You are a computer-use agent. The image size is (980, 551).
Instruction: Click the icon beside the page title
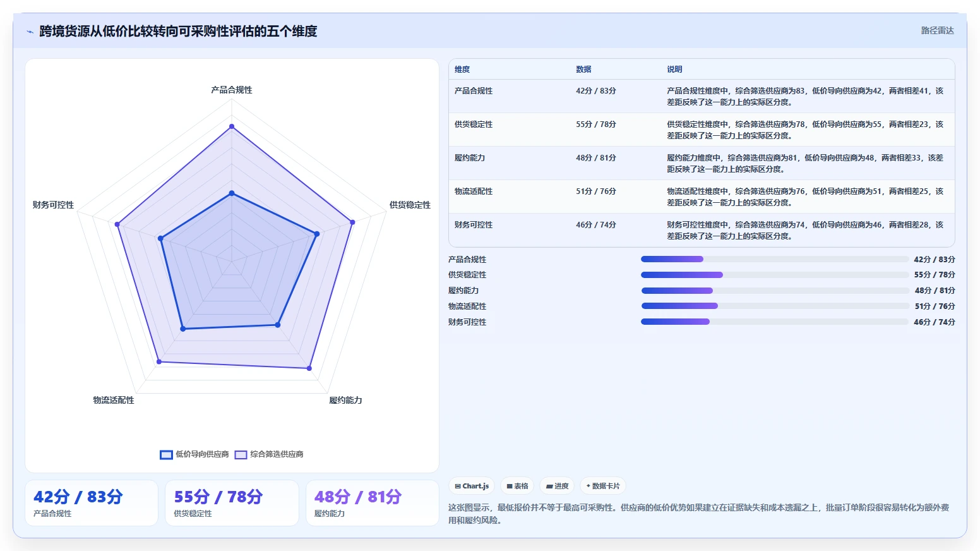30,32
